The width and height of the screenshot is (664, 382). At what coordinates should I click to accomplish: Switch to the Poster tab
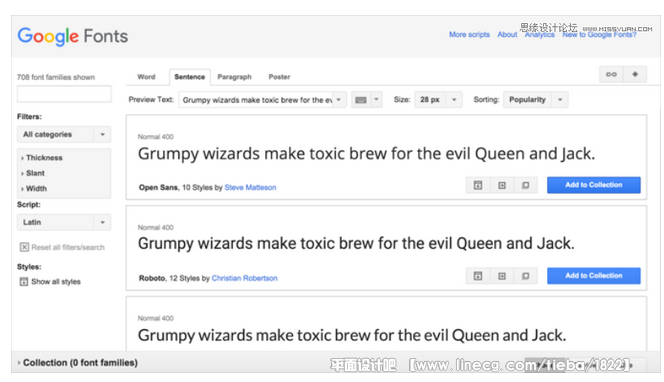point(279,77)
